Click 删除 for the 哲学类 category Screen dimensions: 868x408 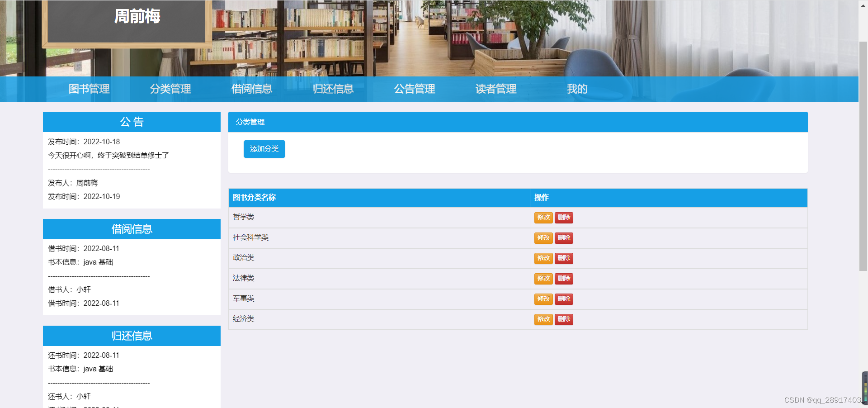[x=564, y=218]
